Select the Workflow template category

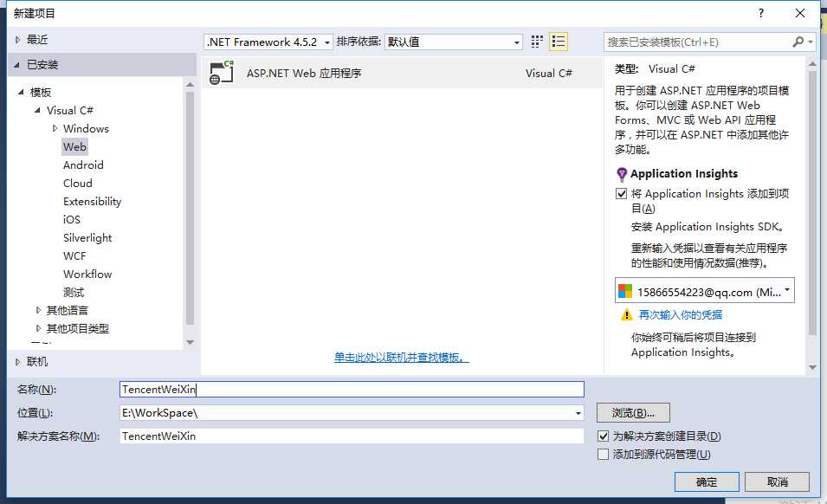pos(87,275)
